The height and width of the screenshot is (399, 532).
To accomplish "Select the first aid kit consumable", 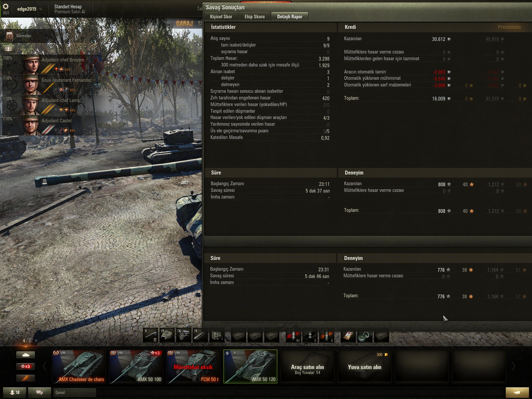I will (348, 335).
